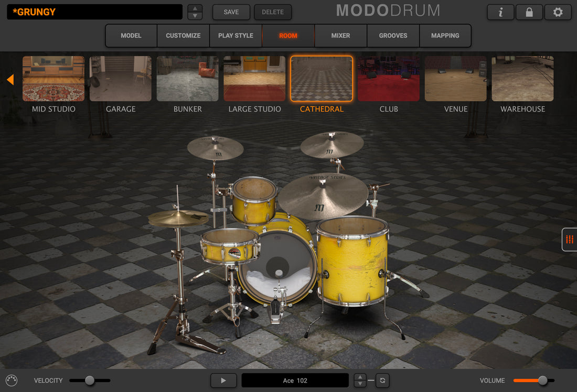Open the MAPPING tab
577x392 pixels.
tap(445, 36)
